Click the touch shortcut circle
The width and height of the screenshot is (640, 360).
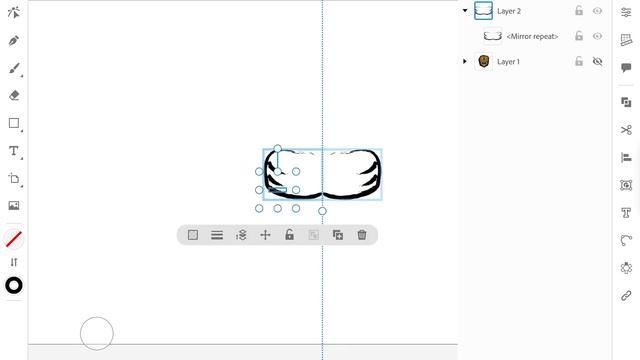[97, 333]
